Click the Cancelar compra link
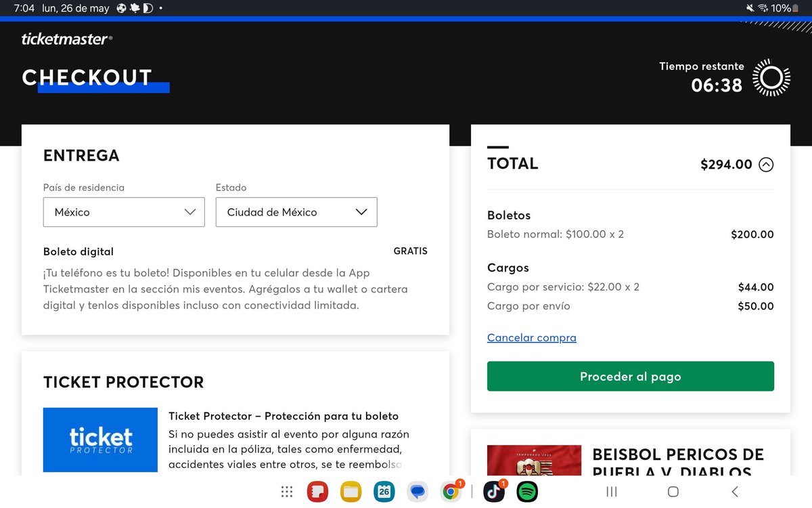Viewport: 812px width, 508px height. (532, 337)
